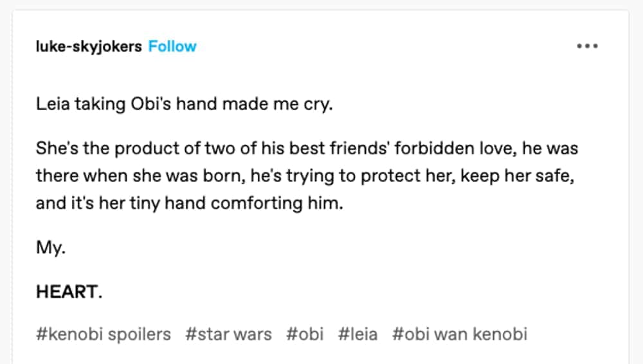The height and width of the screenshot is (364, 643).
Task: Click the words "comforting him"
Action: [277, 204]
